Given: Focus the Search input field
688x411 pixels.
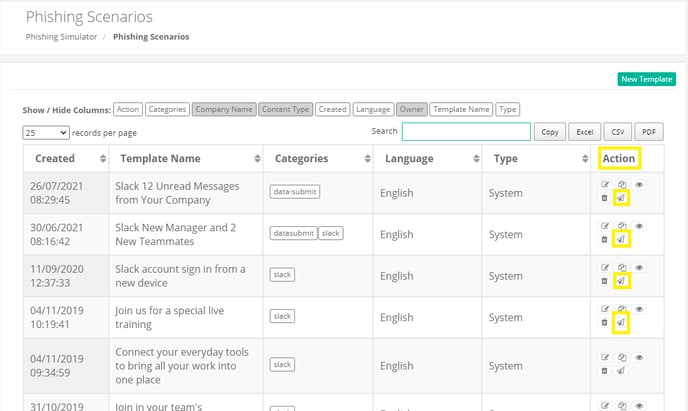Looking at the screenshot, I should point(466,132).
